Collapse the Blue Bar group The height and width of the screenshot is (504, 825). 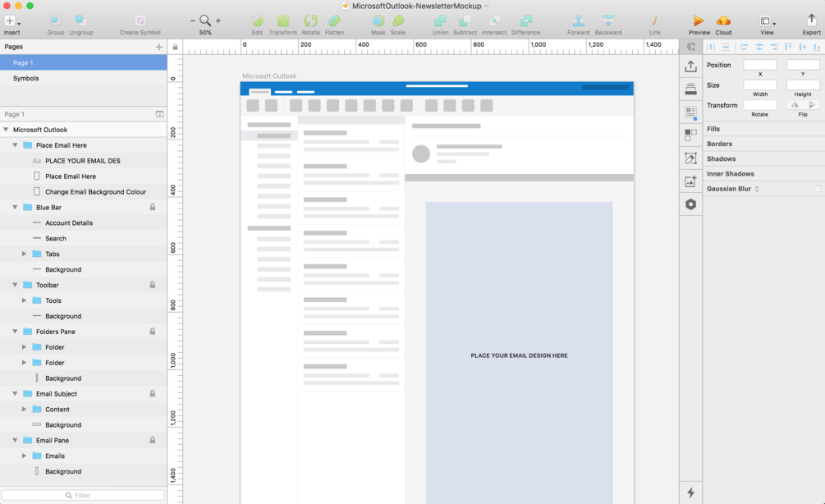point(15,208)
